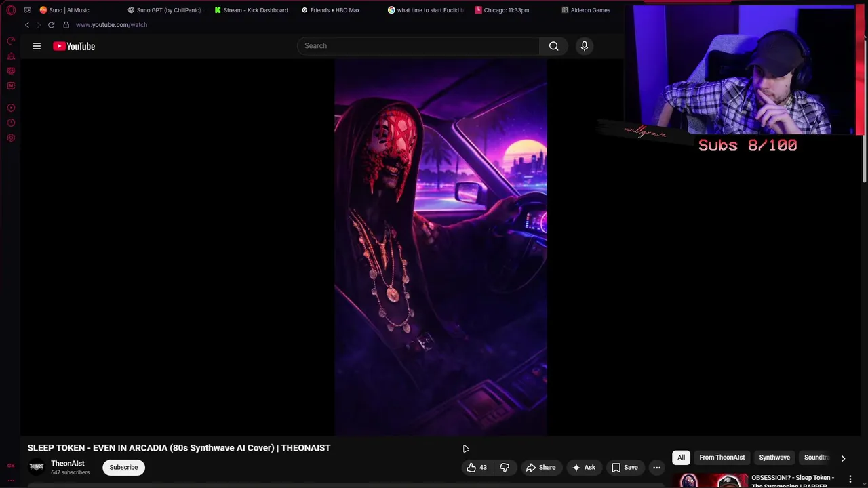Go forward with the browser forward arrow
The width and height of the screenshot is (868, 488).
(x=39, y=25)
